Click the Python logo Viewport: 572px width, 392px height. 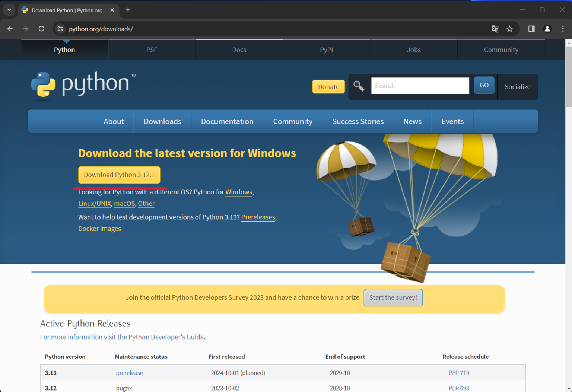[x=84, y=86]
